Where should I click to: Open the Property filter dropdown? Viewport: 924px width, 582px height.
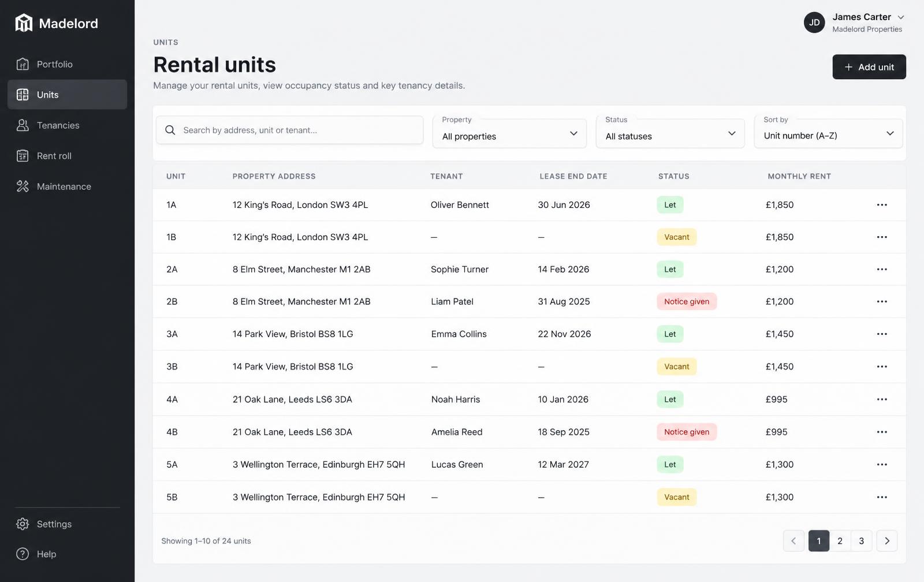point(509,133)
